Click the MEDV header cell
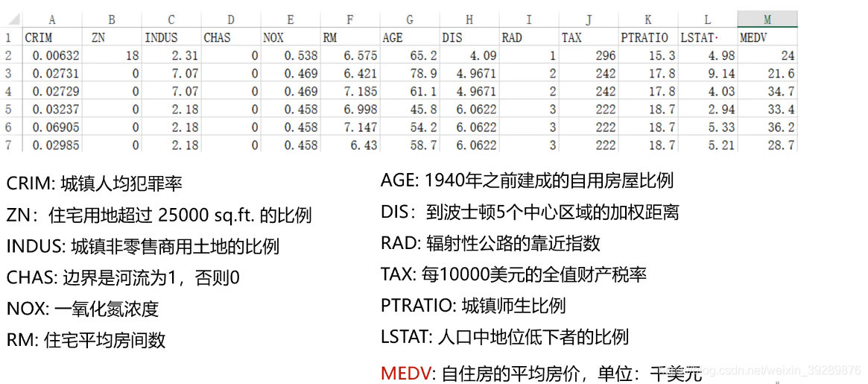The width and height of the screenshot is (868, 384). (767, 38)
